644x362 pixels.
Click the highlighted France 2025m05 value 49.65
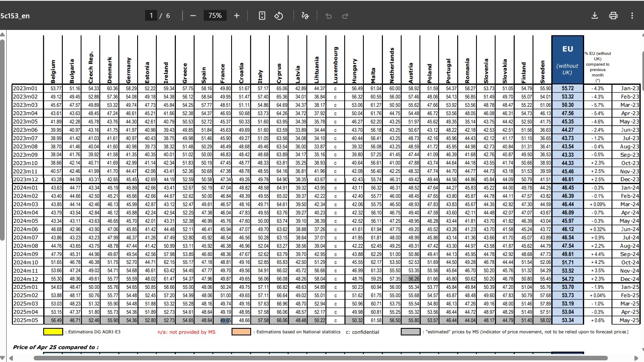pyautogui.click(x=226, y=320)
